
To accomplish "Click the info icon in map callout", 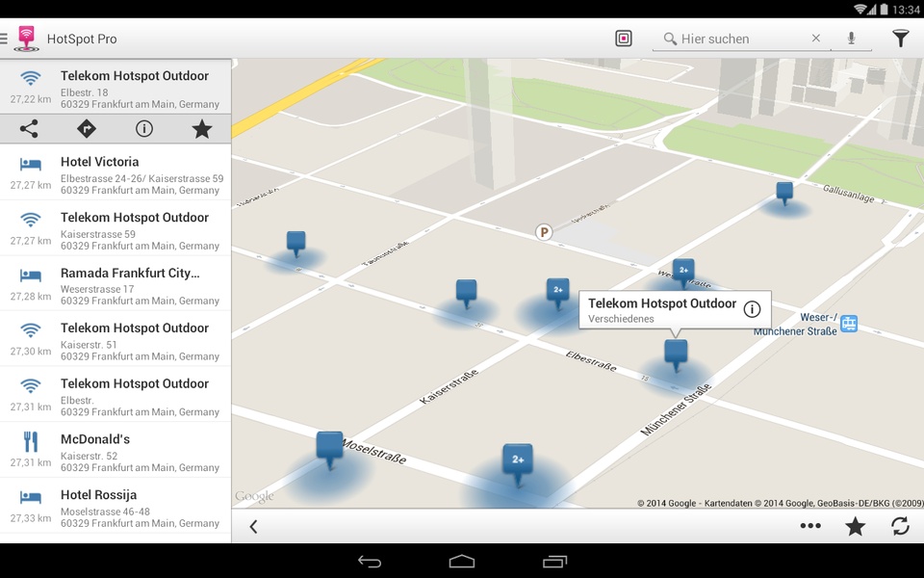I will click(752, 309).
